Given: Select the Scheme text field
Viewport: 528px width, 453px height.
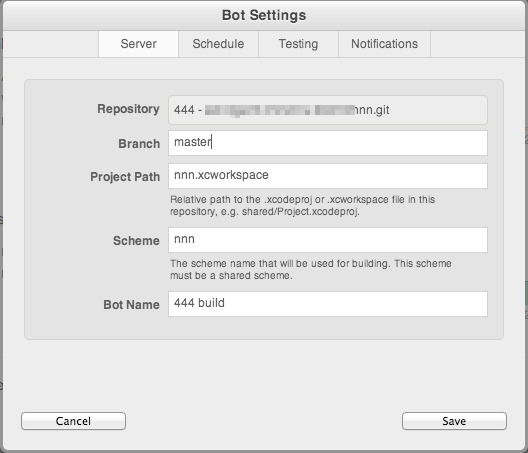Looking at the screenshot, I should 328,240.
